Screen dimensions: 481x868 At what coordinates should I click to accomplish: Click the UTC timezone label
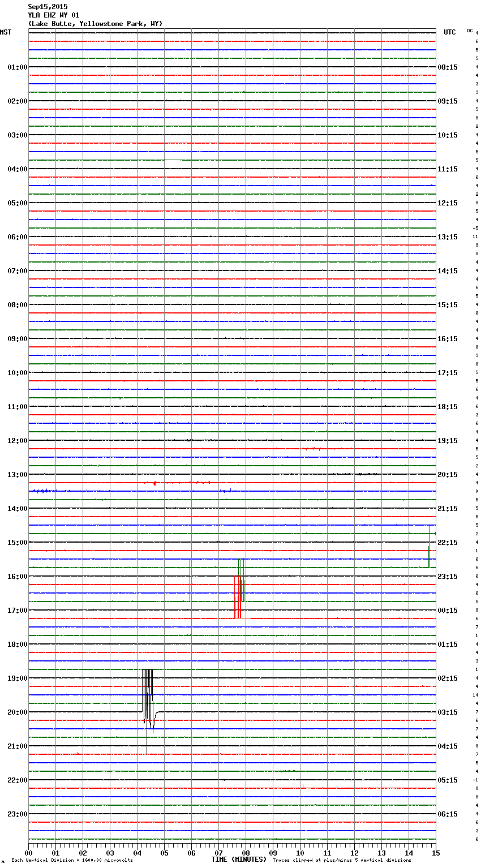click(449, 32)
